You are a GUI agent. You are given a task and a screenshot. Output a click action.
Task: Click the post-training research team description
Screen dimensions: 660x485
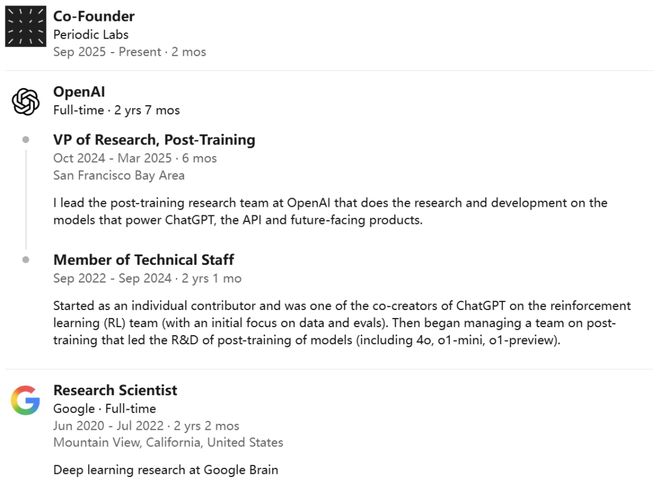point(330,211)
